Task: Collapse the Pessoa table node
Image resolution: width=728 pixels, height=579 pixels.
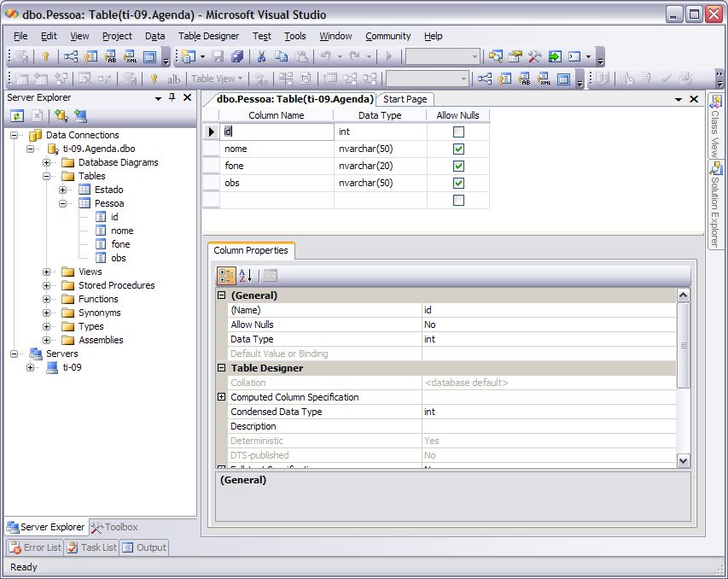Action: pyautogui.click(x=63, y=203)
